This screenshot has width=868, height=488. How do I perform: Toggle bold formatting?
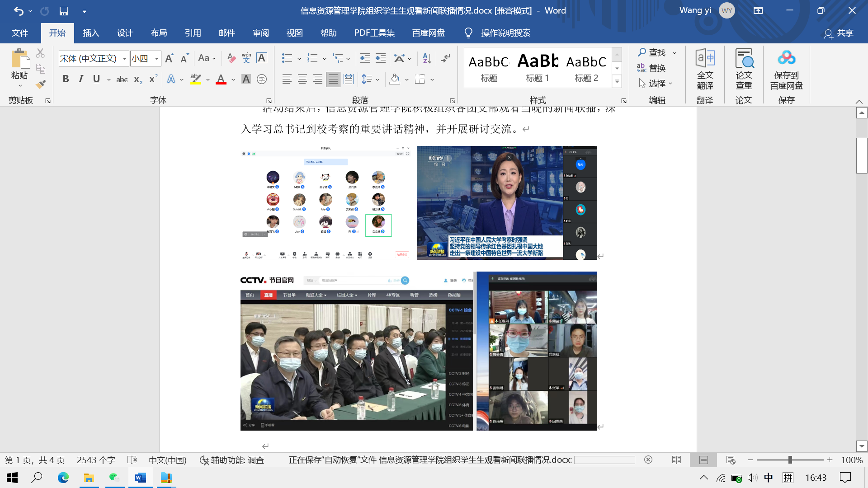pos(66,79)
